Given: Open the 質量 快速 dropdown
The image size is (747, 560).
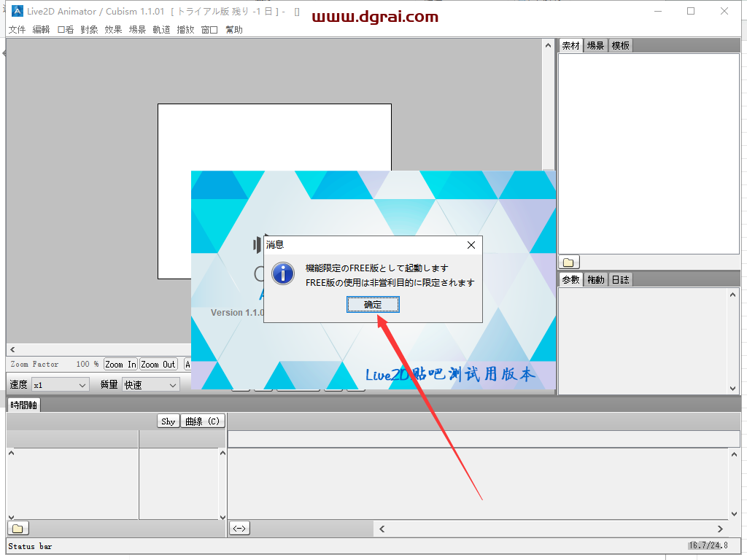Looking at the screenshot, I should click(x=151, y=385).
